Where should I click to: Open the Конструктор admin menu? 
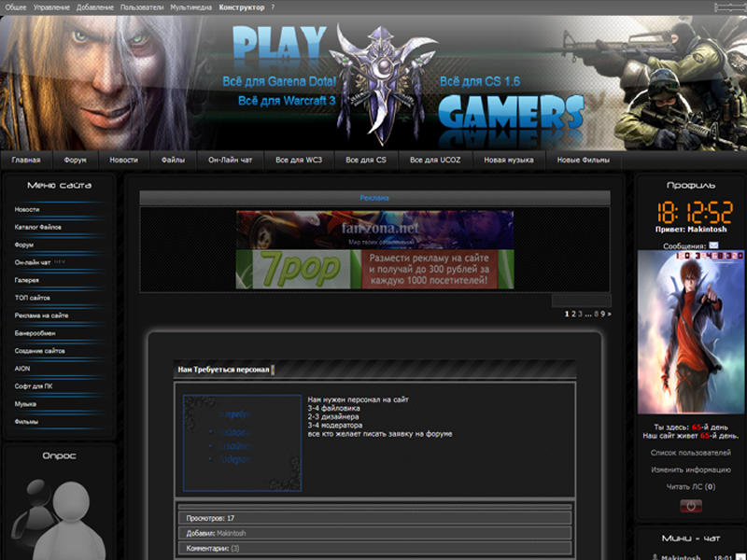pos(242,7)
